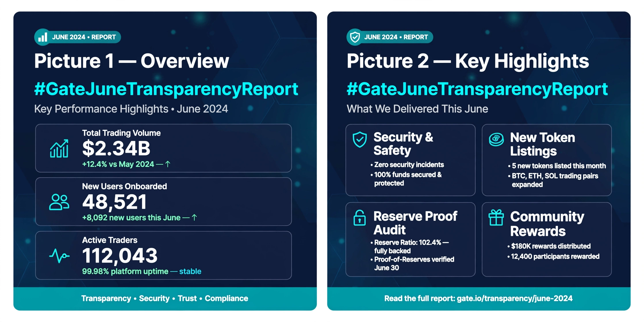This screenshot has height=322, width=644.
Task: Click '12,400 participants rewarded' bullet
Action: click(553, 256)
